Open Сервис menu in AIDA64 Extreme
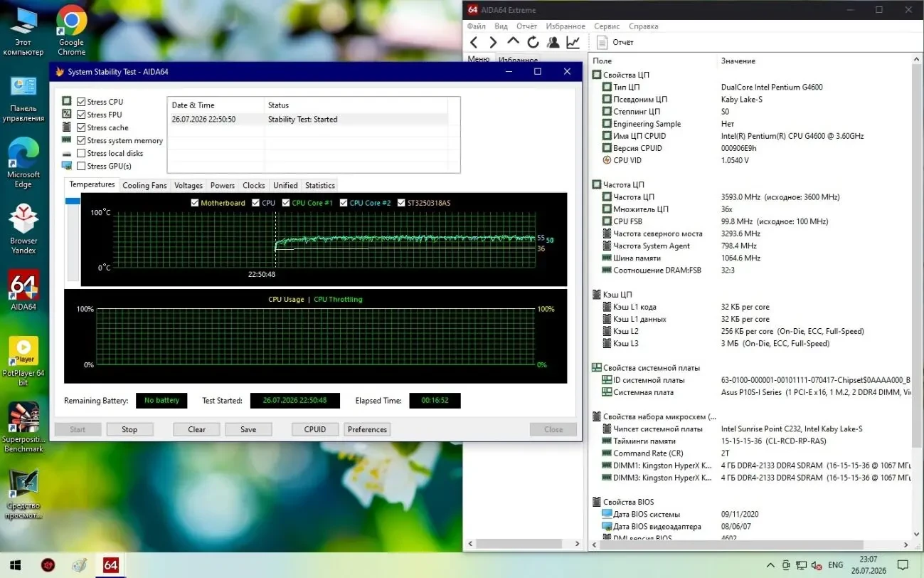Viewport: 924px width, 578px height. pos(607,26)
